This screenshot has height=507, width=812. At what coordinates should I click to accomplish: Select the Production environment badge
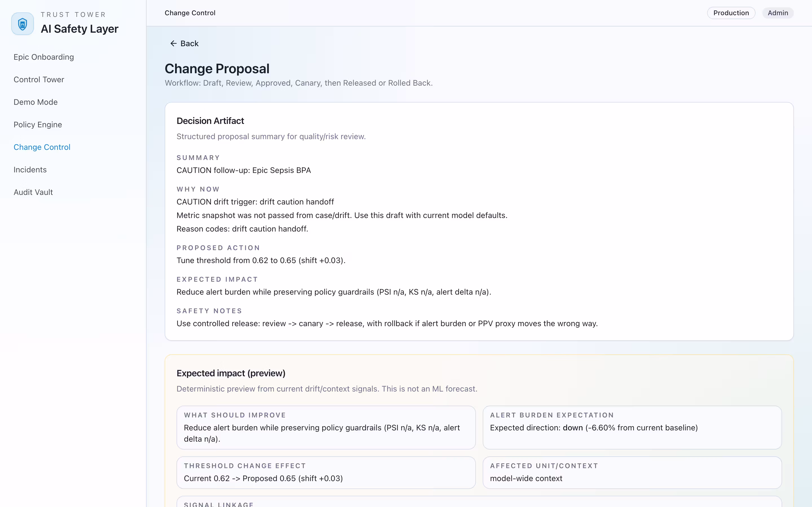[731, 13]
